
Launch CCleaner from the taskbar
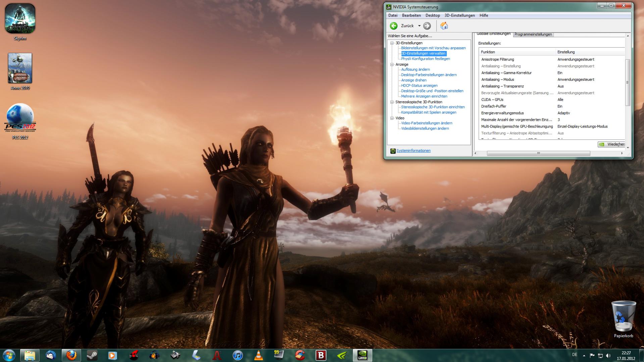click(300, 355)
